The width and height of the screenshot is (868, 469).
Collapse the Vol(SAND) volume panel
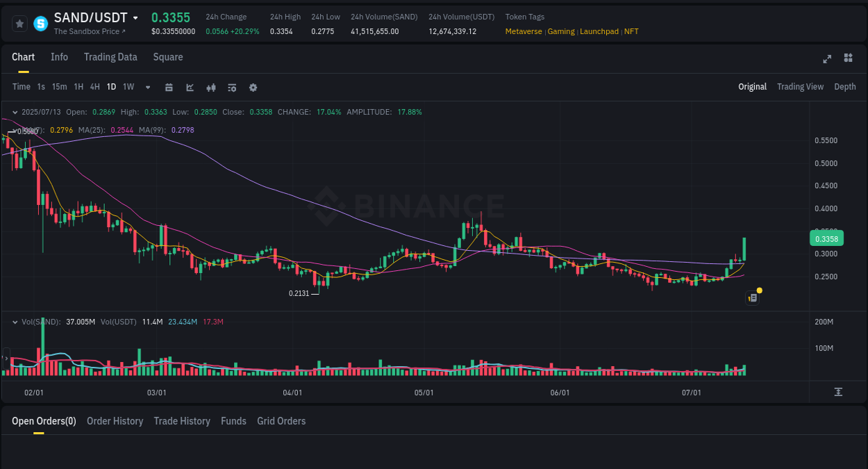pos(15,321)
